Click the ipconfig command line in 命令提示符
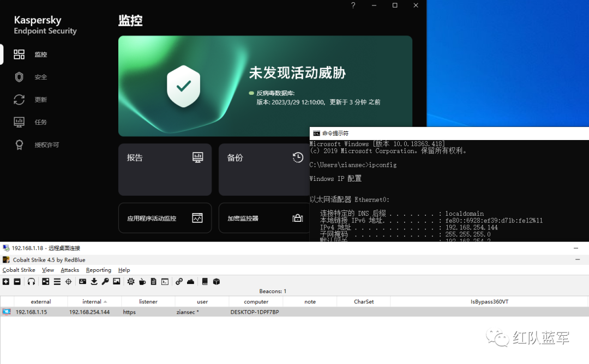 point(353,165)
